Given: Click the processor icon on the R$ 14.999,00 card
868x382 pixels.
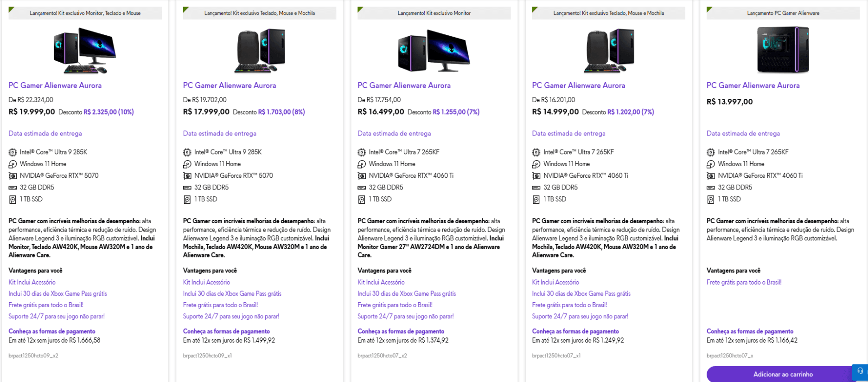Looking at the screenshot, I should pyautogui.click(x=536, y=152).
